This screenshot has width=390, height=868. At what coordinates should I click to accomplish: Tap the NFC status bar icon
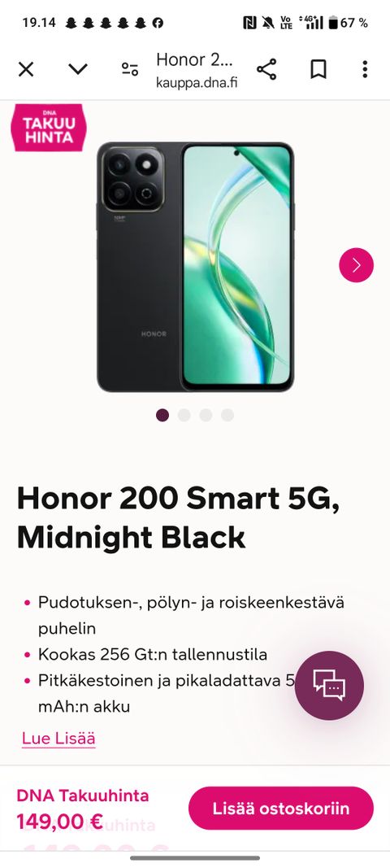249,23
